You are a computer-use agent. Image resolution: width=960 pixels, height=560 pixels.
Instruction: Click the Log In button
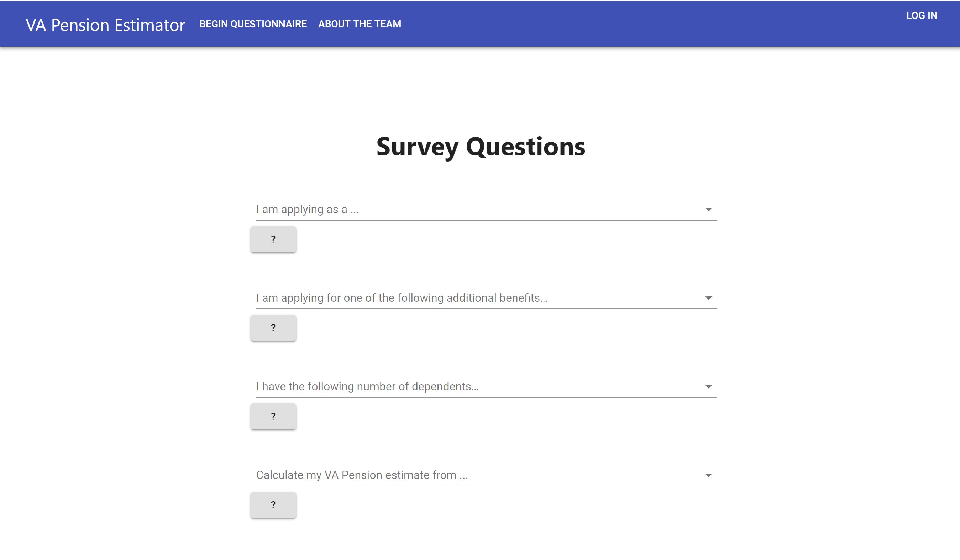[922, 15]
